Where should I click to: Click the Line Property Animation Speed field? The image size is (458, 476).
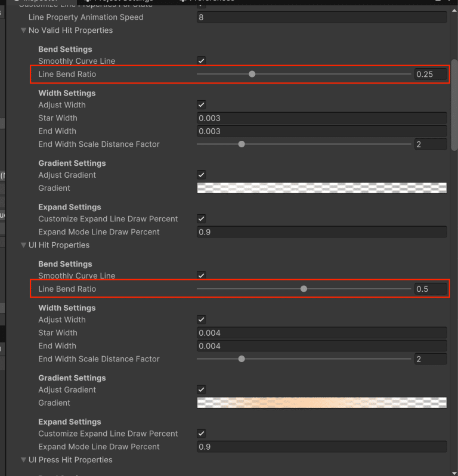tap(321, 17)
